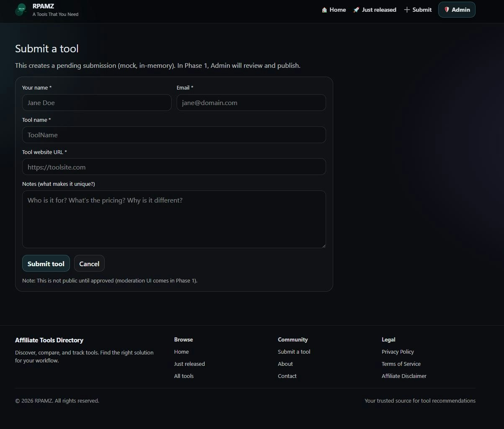504x429 pixels.
Task: Click Notes (what makes it unique?) label
Action: tap(59, 184)
